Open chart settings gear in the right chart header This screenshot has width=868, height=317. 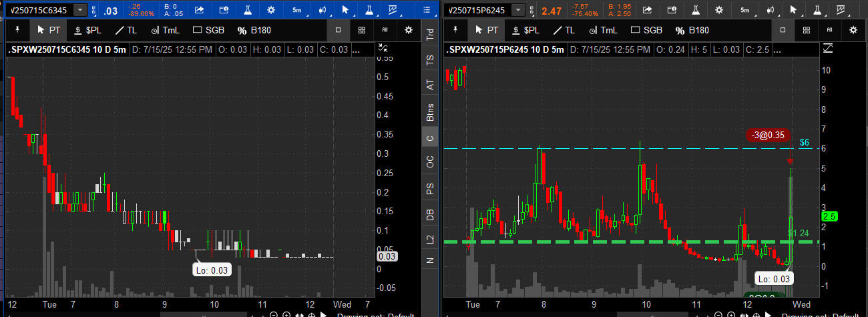point(719,10)
